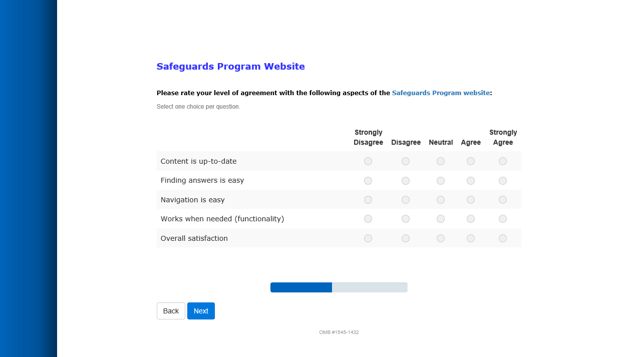
Task: Open the Safeguards Program website link
Action: pos(441,93)
